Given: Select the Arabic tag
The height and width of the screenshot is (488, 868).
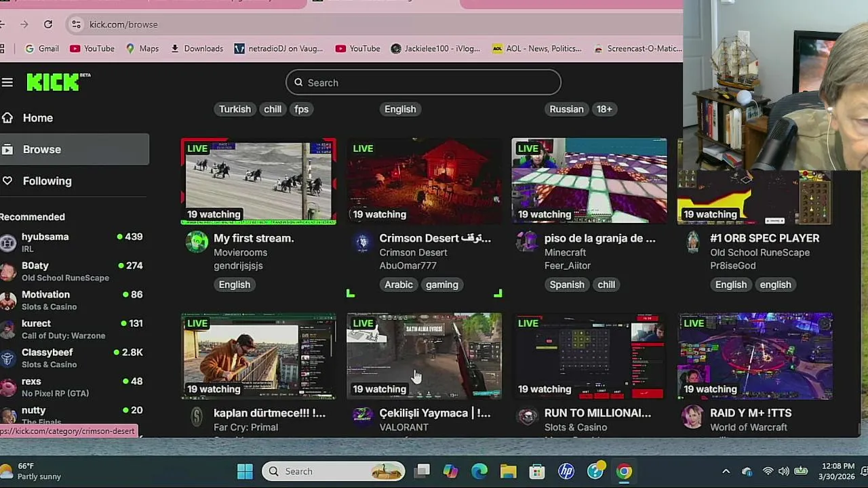Looking at the screenshot, I should (399, 285).
